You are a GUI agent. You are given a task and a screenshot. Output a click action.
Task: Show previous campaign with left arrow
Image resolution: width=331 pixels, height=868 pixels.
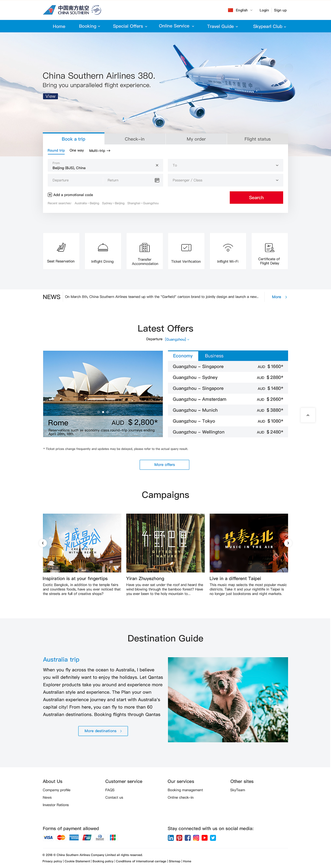(43, 543)
